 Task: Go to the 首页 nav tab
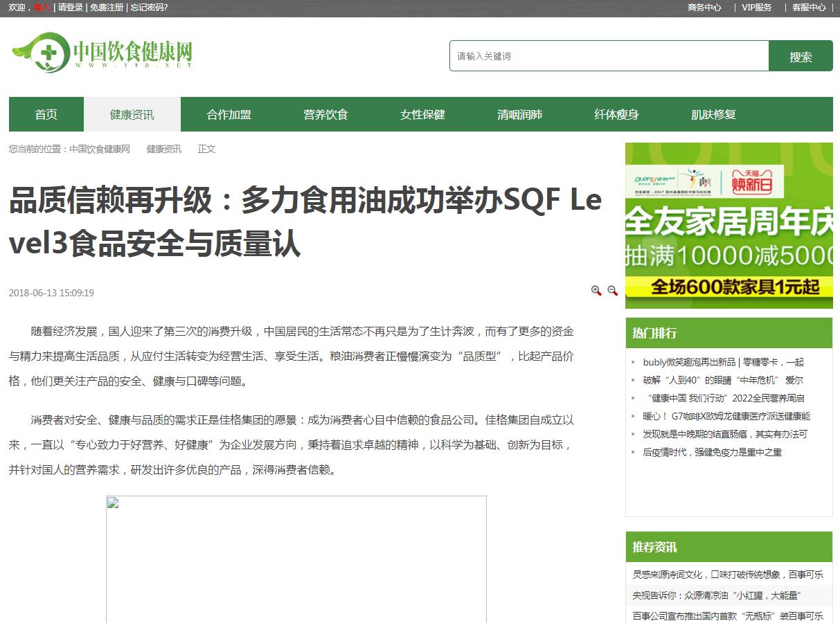[x=46, y=114]
